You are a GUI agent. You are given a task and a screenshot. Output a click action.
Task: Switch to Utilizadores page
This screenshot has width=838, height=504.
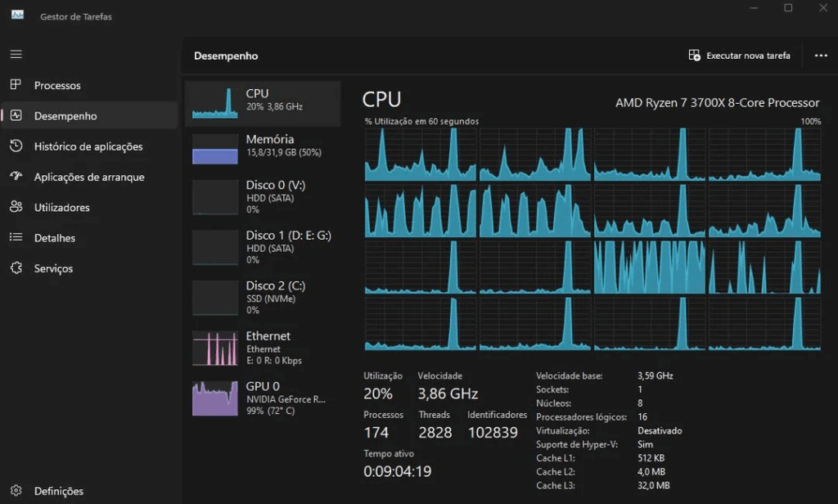(88, 207)
